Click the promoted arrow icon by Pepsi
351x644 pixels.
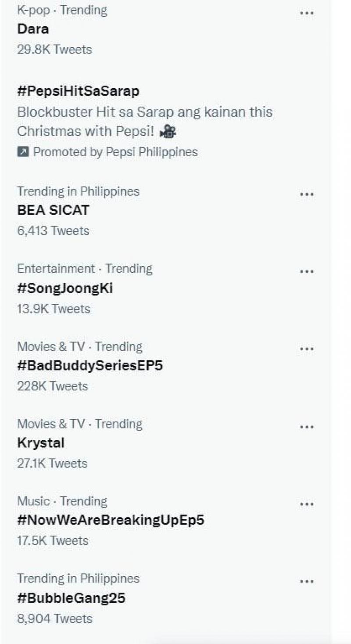(22, 152)
